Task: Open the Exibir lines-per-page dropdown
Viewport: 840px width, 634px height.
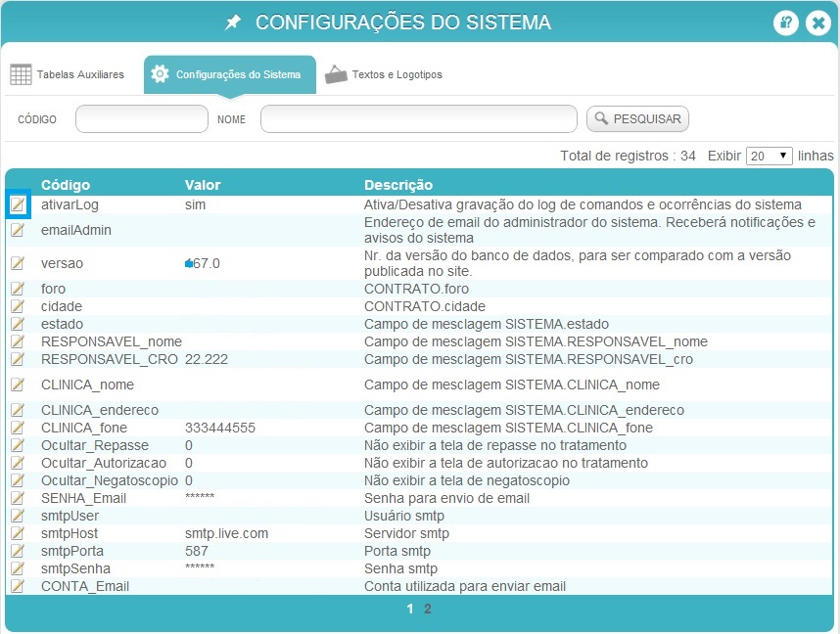Action: (769, 156)
